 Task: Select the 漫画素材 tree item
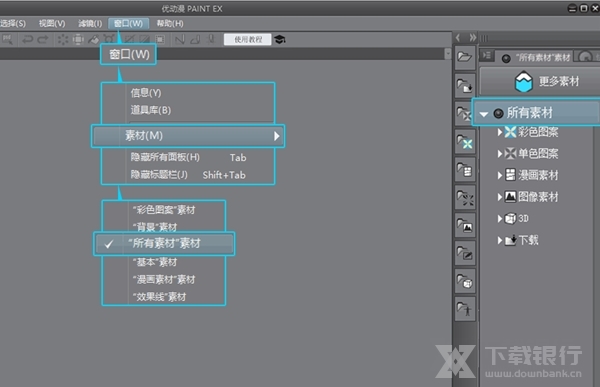click(532, 175)
